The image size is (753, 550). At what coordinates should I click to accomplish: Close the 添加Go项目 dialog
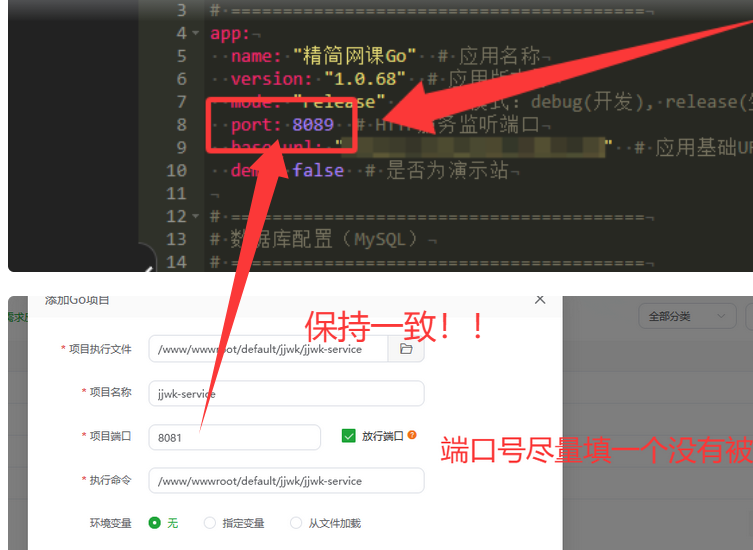[540, 299]
